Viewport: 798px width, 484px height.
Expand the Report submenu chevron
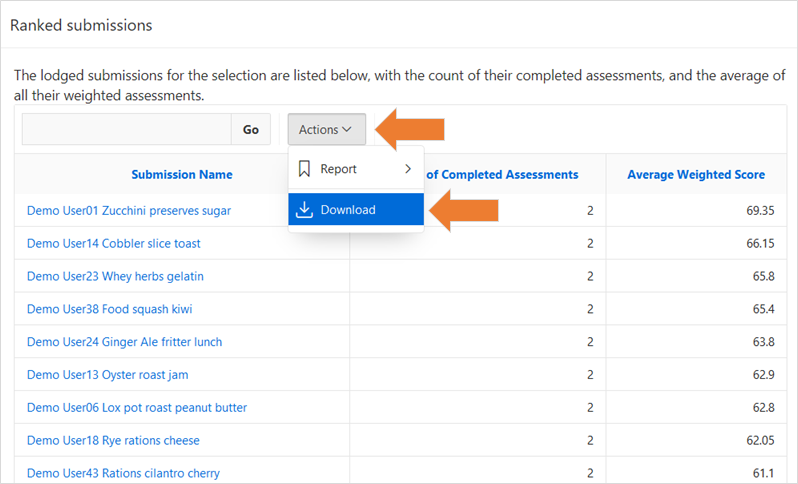coord(408,169)
